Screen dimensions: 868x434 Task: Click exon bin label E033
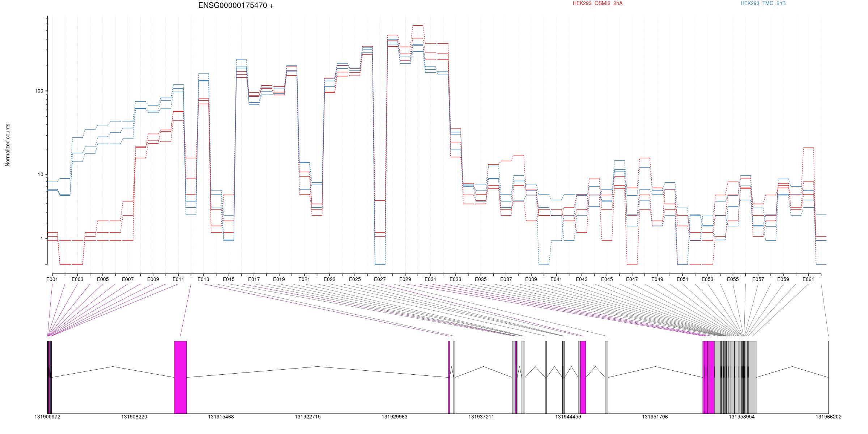pyautogui.click(x=455, y=279)
